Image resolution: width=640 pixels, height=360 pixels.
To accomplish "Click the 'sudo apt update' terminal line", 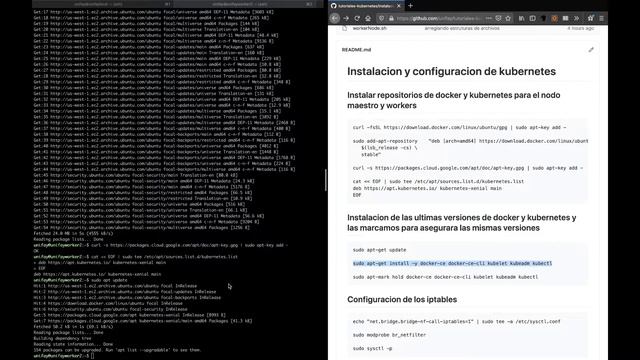I will tap(80, 280).
